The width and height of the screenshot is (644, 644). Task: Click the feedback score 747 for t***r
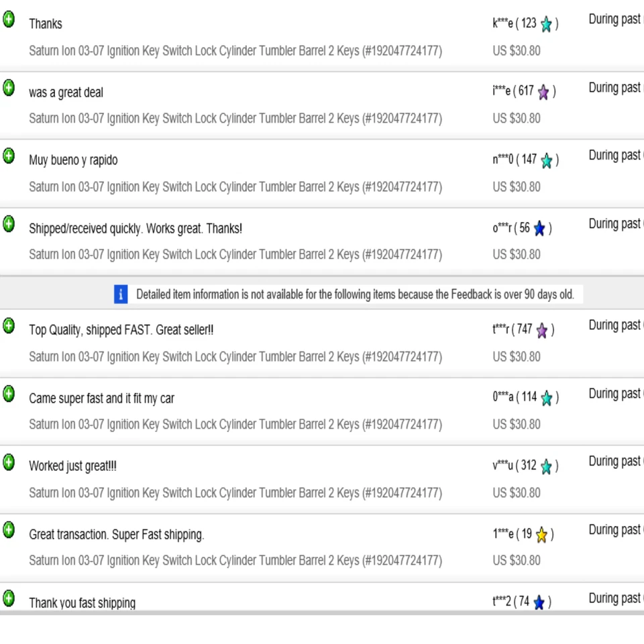tap(525, 329)
